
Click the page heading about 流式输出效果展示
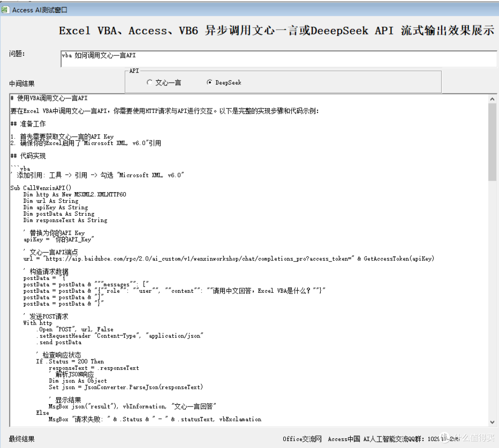pos(276,30)
